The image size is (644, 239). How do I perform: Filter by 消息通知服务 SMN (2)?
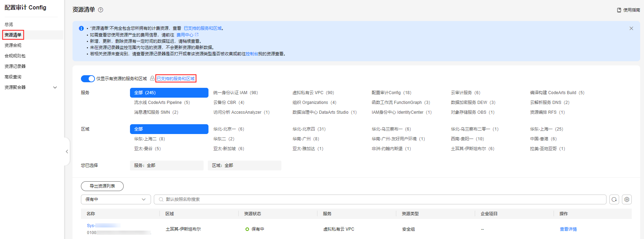[x=156, y=112]
